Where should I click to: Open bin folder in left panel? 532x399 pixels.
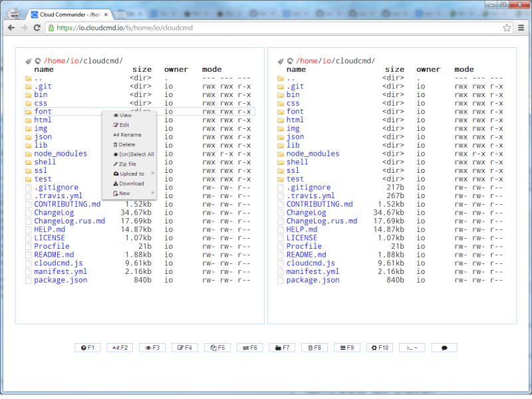coord(41,95)
